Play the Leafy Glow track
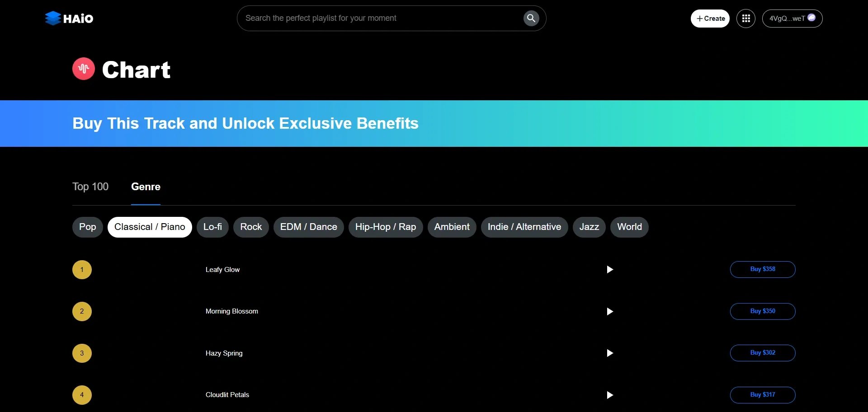Image resolution: width=868 pixels, height=412 pixels. pos(610,270)
